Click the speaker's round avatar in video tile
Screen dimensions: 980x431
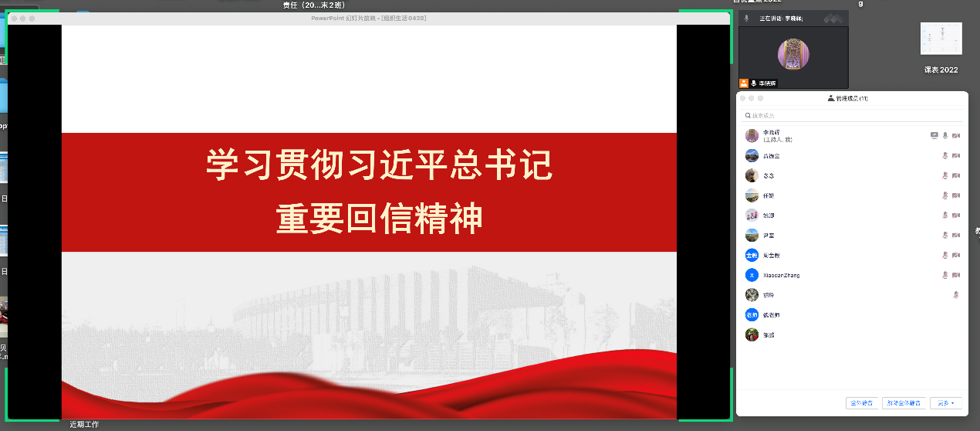coord(793,54)
